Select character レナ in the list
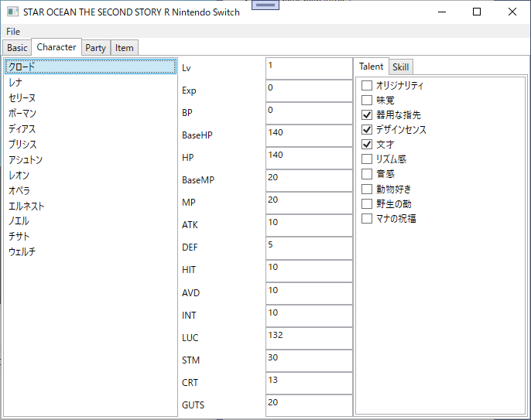Screen dimensions: 531x420 pos(91,82)
